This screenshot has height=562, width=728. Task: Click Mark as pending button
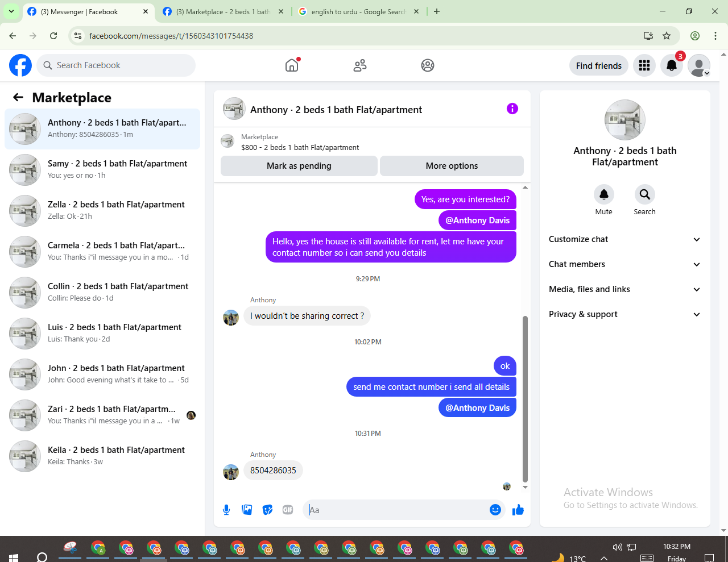pos(299,166)
